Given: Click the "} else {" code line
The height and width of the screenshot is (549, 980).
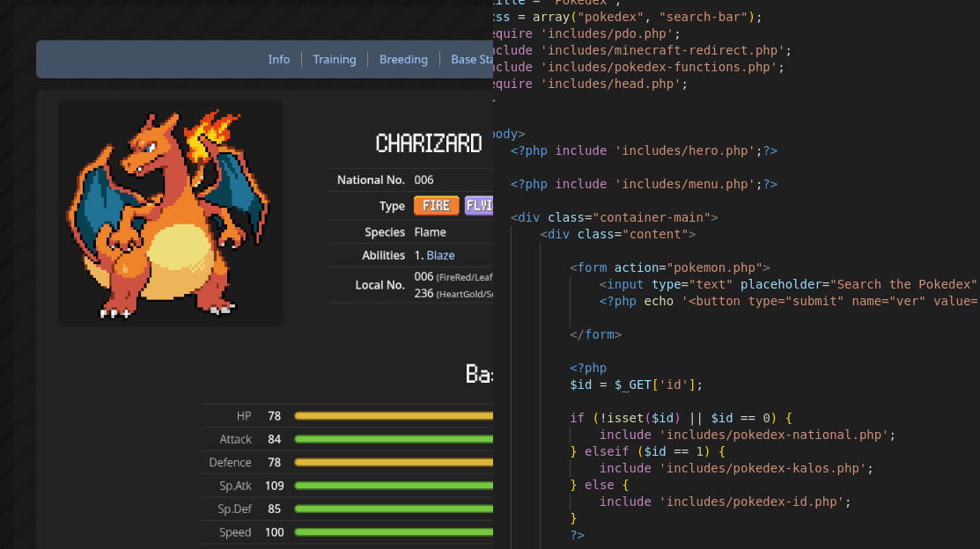Looking at the screenshot, I should coord(599,485).
